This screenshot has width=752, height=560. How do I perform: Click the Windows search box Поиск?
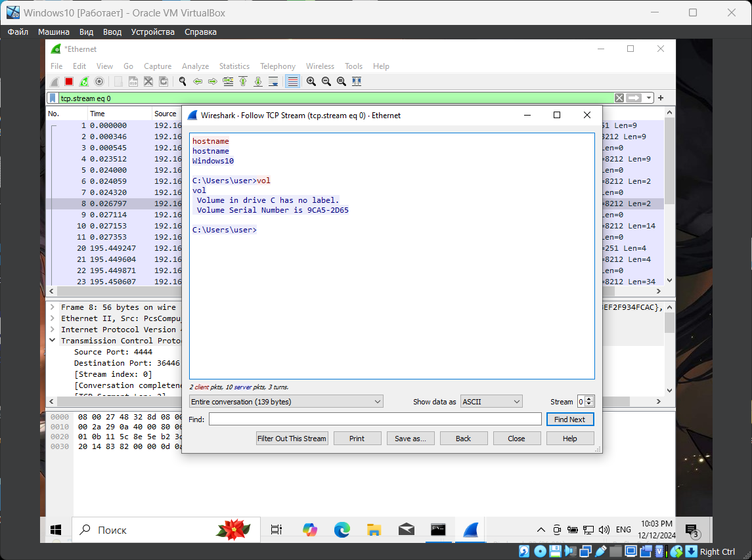166,530
